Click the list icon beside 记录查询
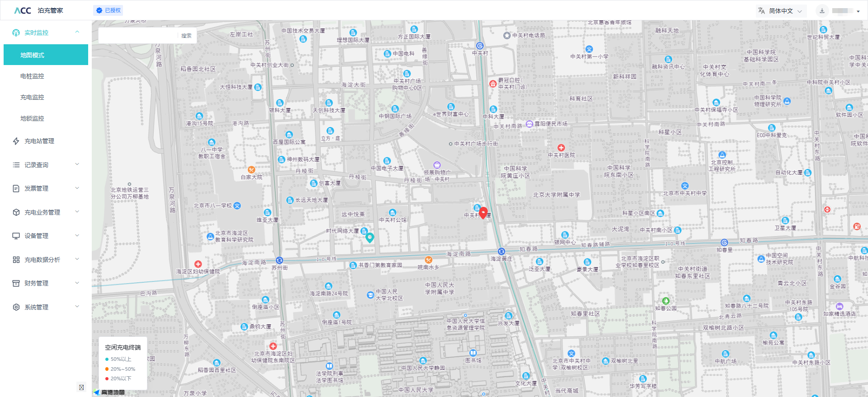Viewport: 868px width, 397px height. (x=16, y=165)
